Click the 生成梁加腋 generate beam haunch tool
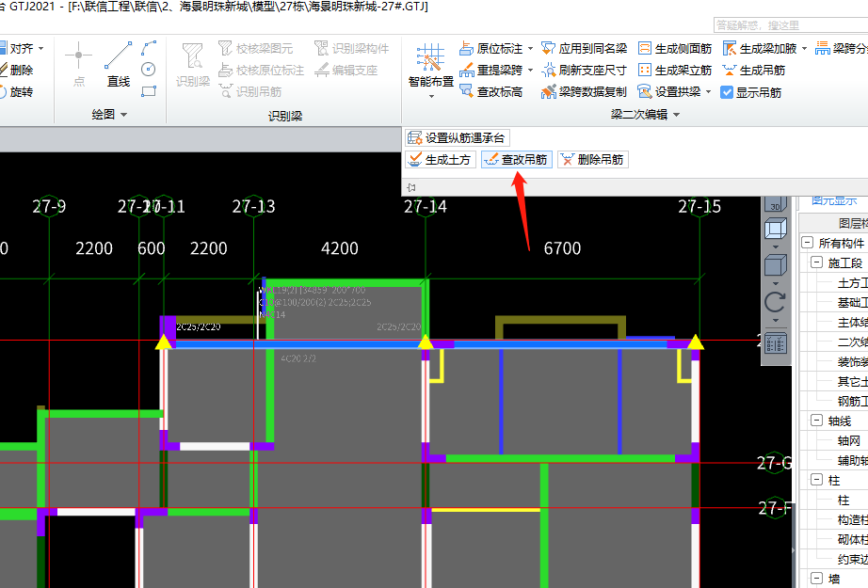Image resolution: width=868 pixels, height=588 pixels. tap(760, 49)
